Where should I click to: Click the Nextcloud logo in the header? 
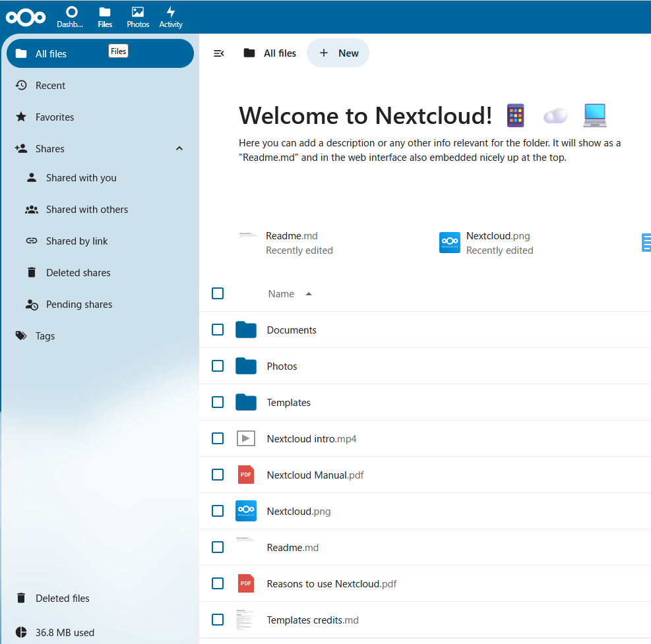tap(26, 17)
